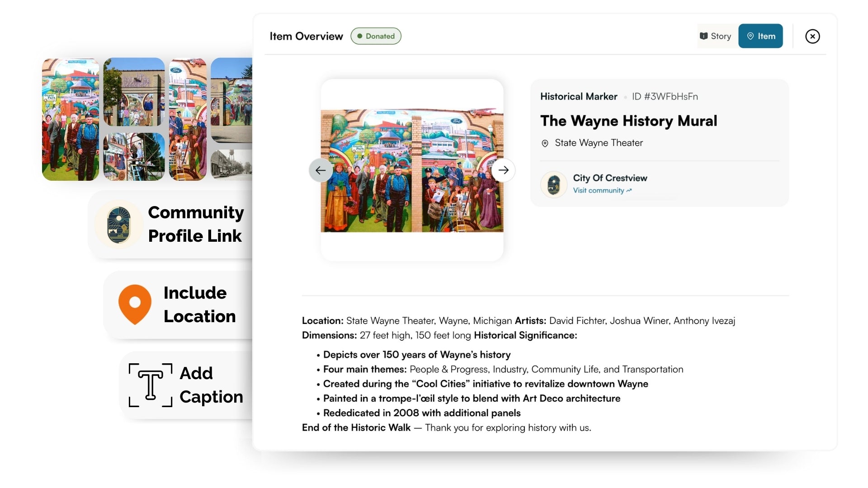Open the main mural image in the carousel
This screenshot has width=868, height=488.
point(412,170)
